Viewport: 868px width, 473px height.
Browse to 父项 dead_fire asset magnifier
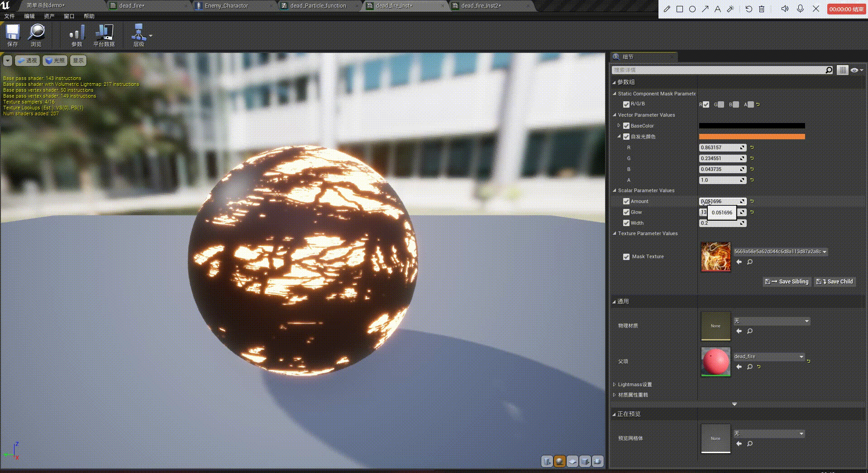[x=750, y=367]
